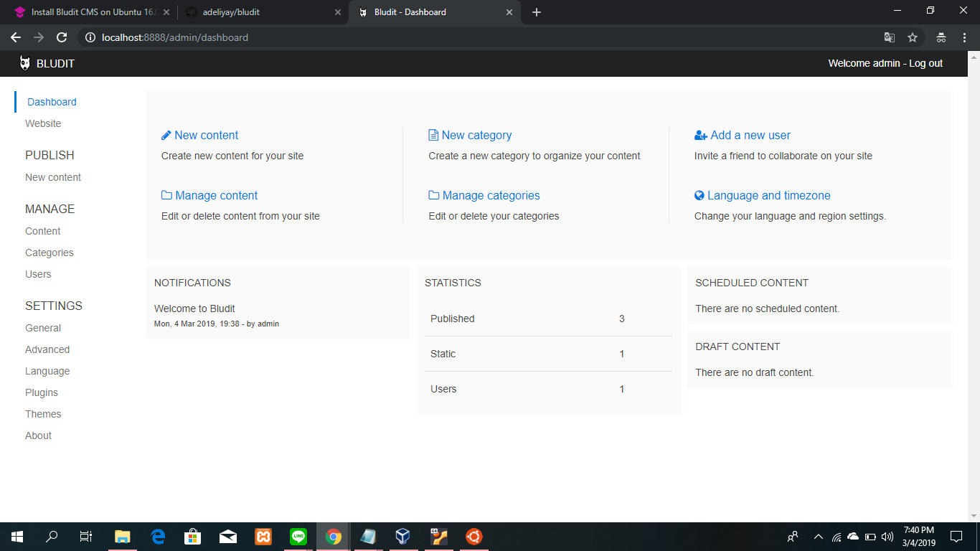Open Themes settings in sidebar
Viewport: 980px width, 551px height.
pos(43,414)
